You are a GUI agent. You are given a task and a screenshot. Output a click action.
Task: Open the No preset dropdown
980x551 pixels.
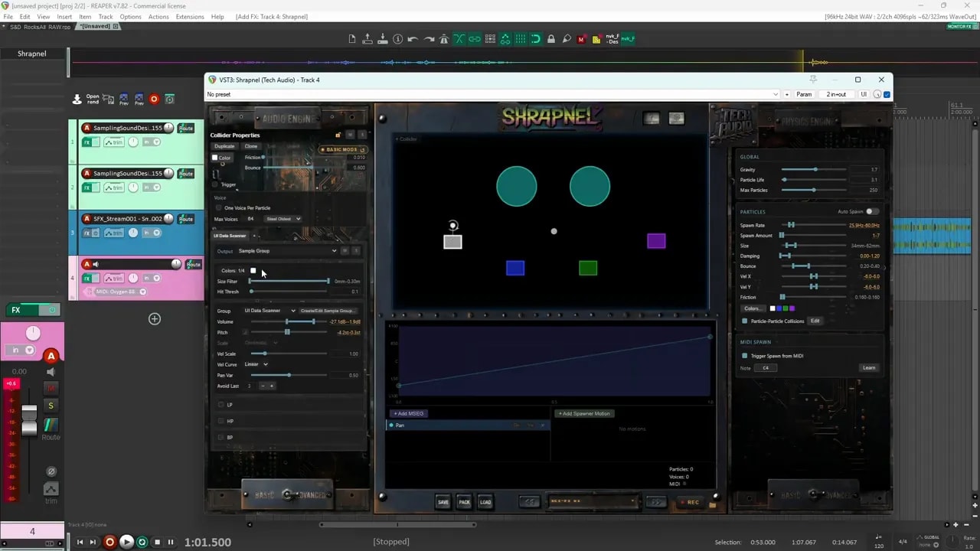[x=493, y=94]
